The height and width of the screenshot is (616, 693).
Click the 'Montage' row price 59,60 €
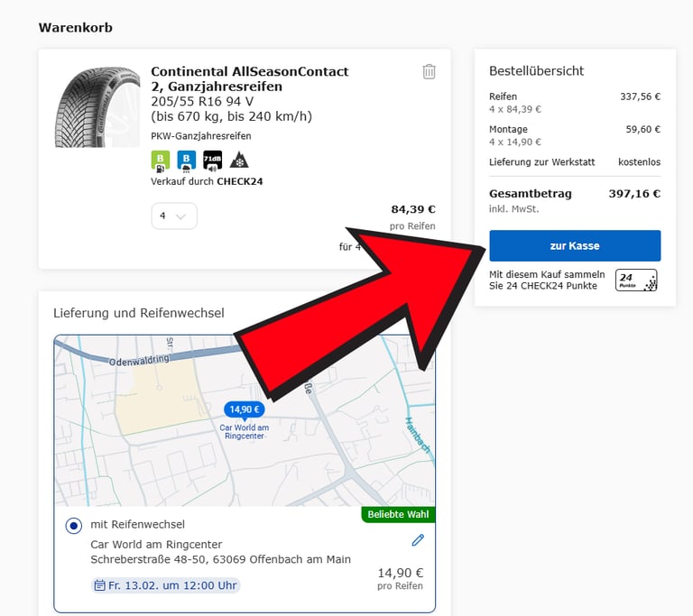pos(643,130)
